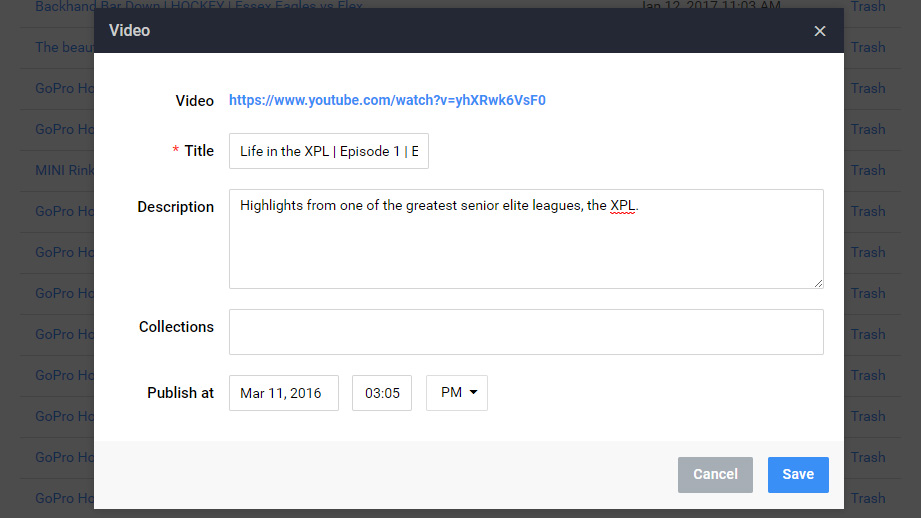Open the YouTube video URL link
Viewport: 921px width, 518px height.
(387, 100)
